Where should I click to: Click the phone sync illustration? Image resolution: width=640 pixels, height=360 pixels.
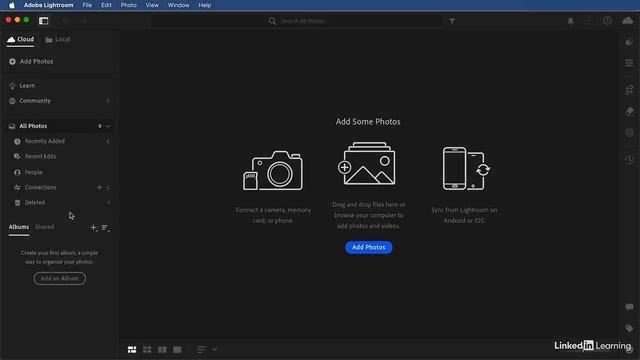coord(466,169)
